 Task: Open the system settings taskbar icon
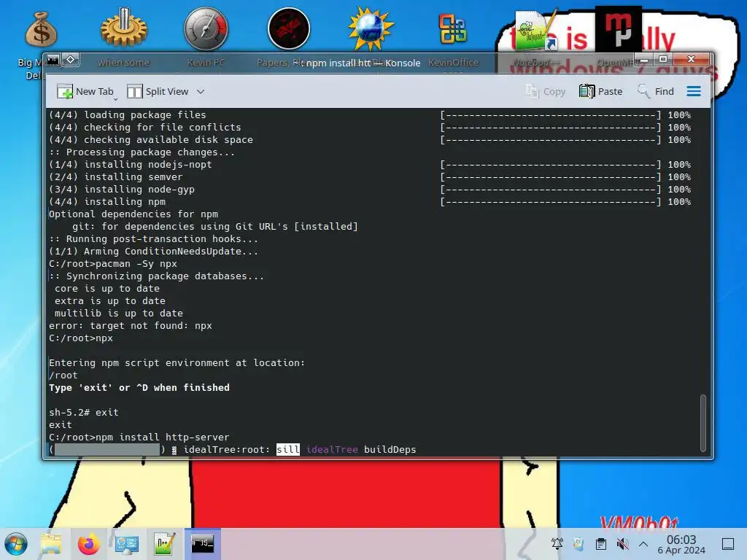point(126,544)
